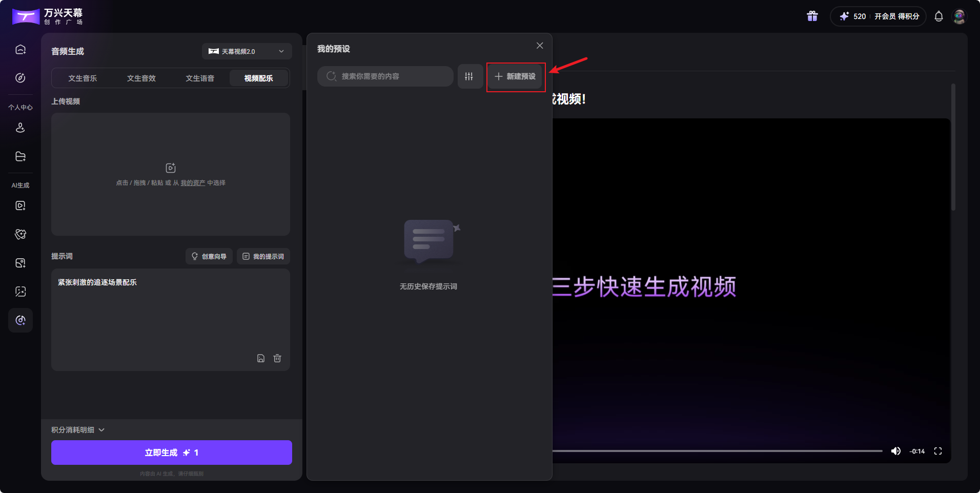This screenshot has width=980, height=493.
Task: Toggle fullscreen on the video player
Action: coord(938,451)
